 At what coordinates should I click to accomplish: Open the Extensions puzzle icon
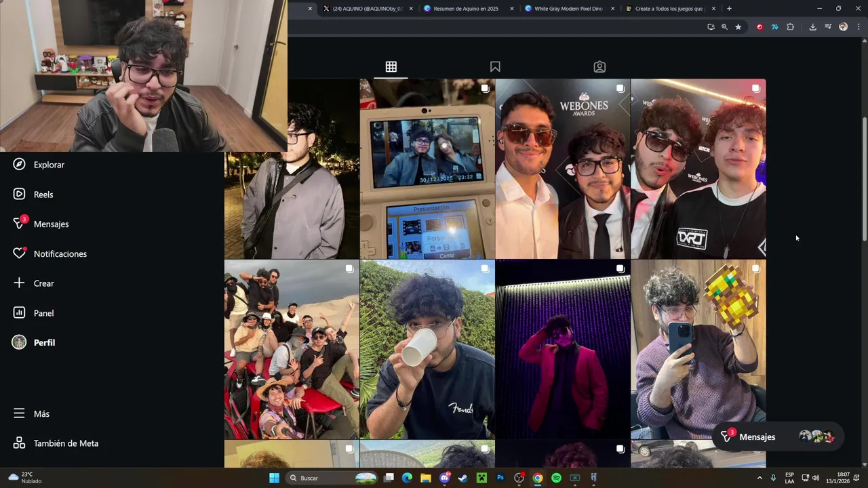tap(790, 27)
